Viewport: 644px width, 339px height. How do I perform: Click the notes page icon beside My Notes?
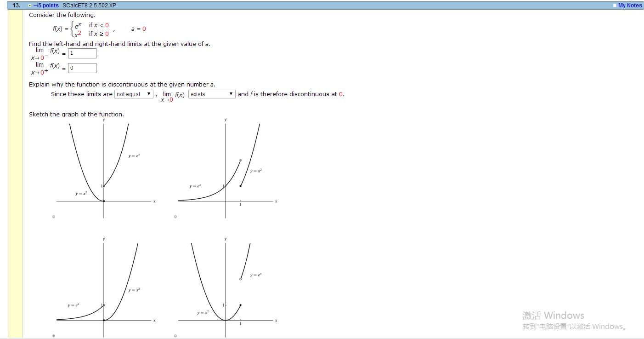pos(615,5)
